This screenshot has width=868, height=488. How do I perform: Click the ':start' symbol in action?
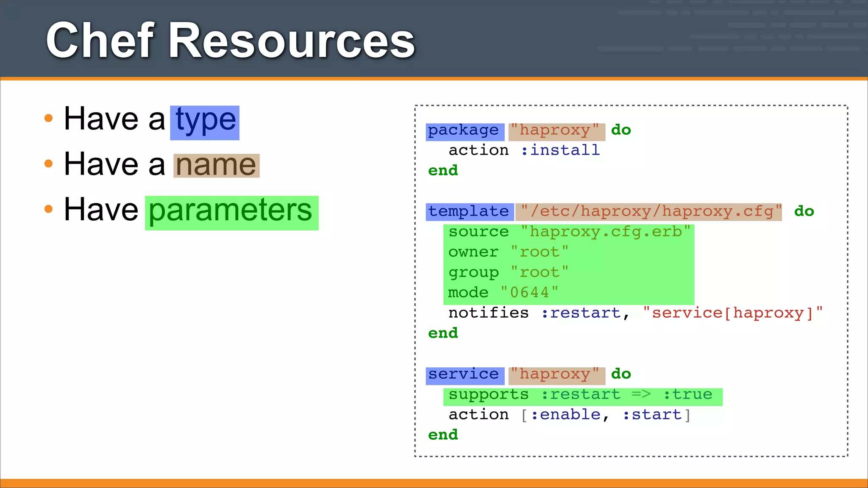[652, 414]
